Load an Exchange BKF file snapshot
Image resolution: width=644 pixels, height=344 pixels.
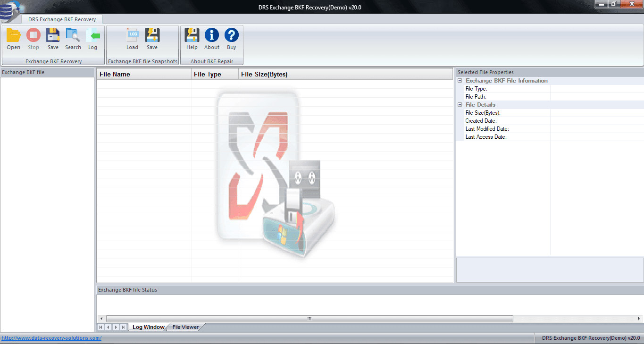pos(132,38)
